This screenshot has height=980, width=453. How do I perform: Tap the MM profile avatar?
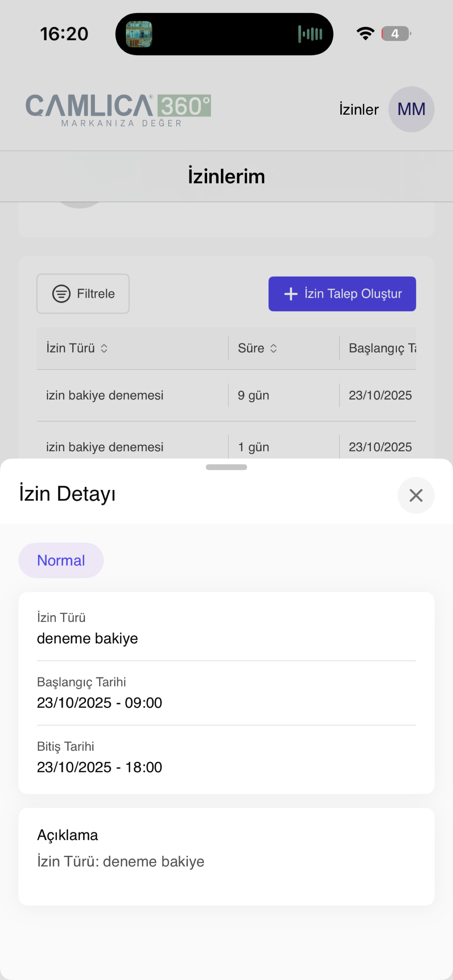411,109
